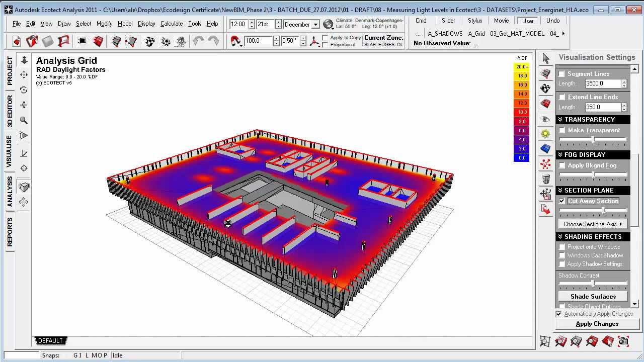Click the arrow right of the 04_ tab
The width and height of the screenshot is (644, 362).
[x=563, y=34]
